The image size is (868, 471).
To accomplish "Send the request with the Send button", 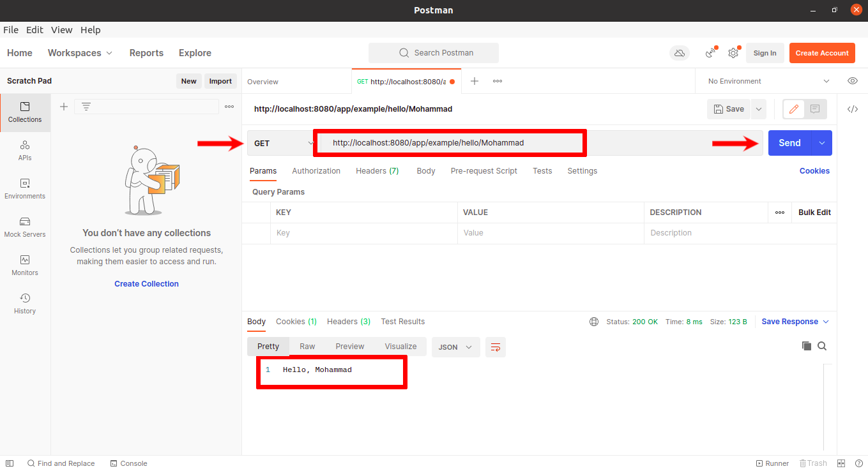I will (x=789, y=143).
